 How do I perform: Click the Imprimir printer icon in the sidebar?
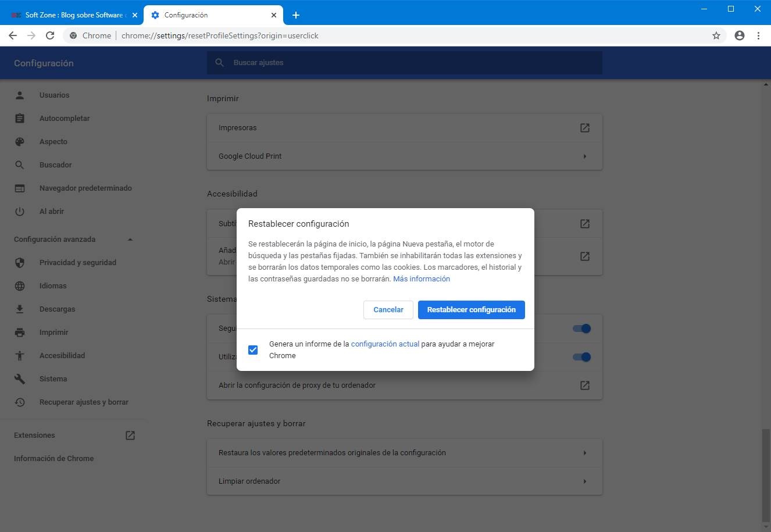20,332
